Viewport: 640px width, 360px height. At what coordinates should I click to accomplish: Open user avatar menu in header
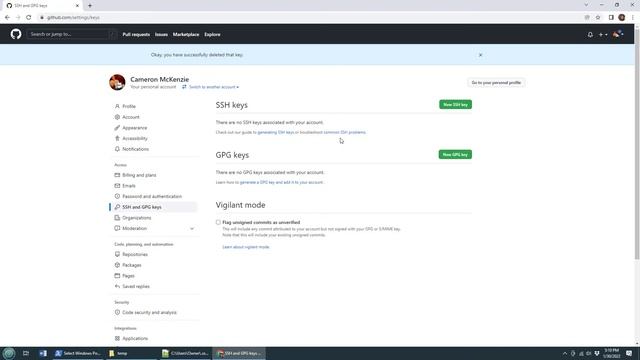(x=618, y=34)
